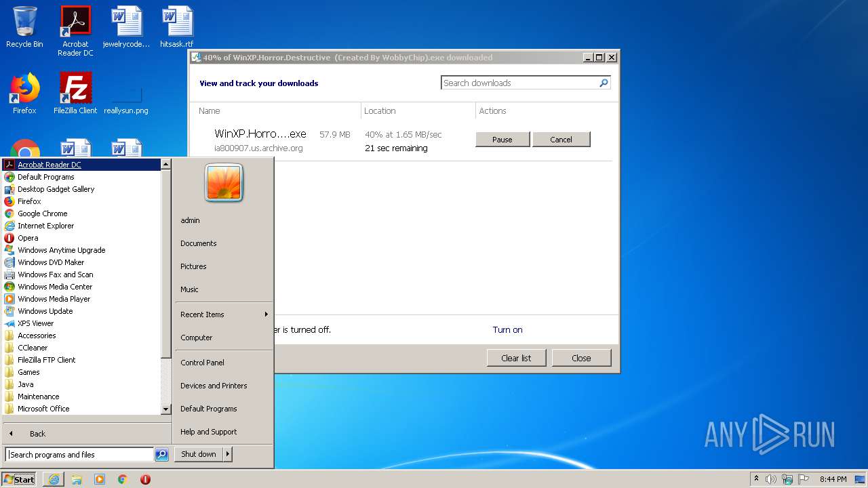Image resolution: width=868 pixels, height=488 pixels.
Task: Open Music from the Start menu
Action: coord(224,289)
